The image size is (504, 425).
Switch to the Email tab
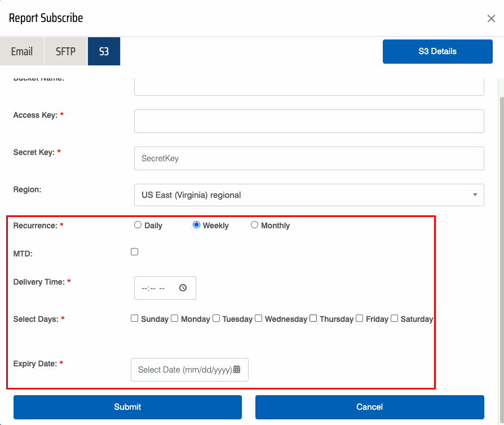point(22,51)
